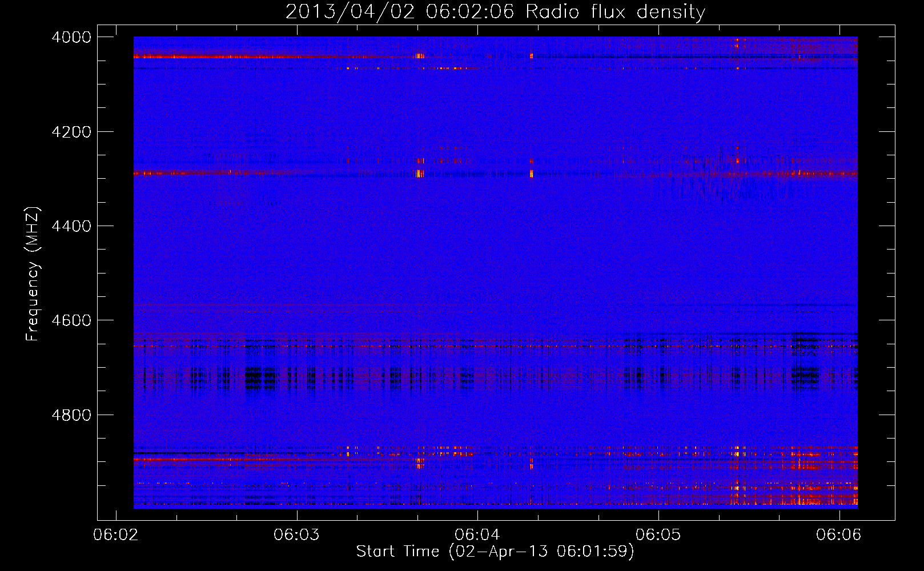924x571 pixels.
Task: Click the 4200 frequency axis label
Action: point(71,132)
